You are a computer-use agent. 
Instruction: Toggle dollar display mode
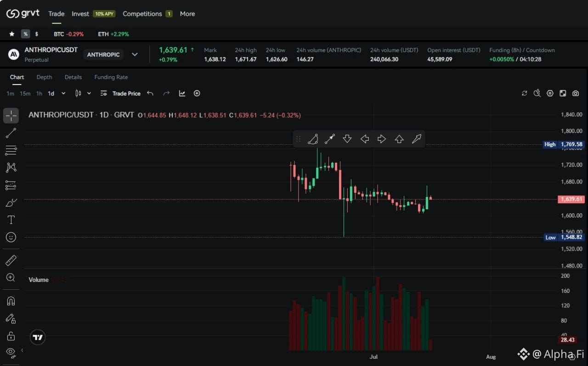tap(37, 34)
